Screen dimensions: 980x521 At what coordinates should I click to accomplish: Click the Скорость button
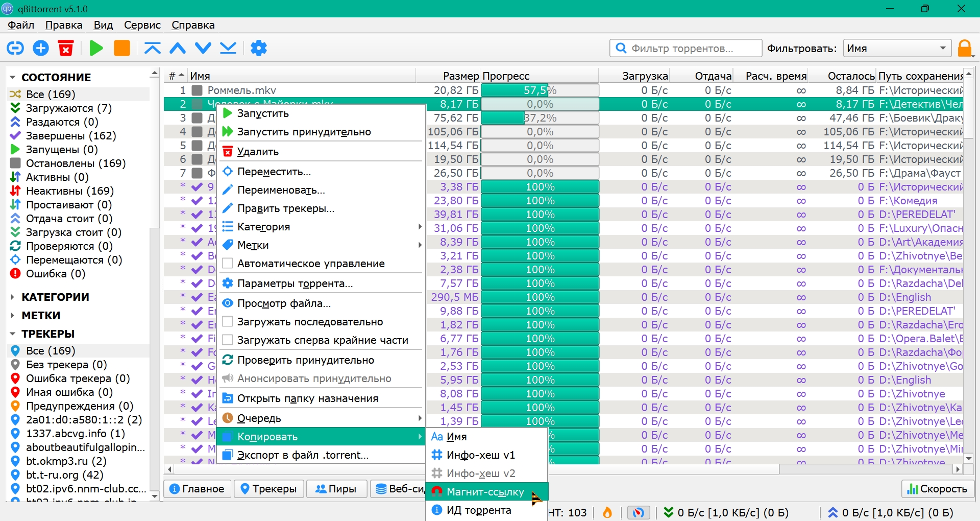pos(938,489)
